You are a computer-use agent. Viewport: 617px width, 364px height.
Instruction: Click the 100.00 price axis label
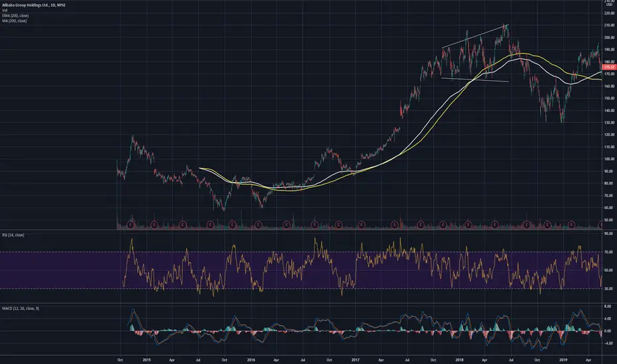point(609,159)
